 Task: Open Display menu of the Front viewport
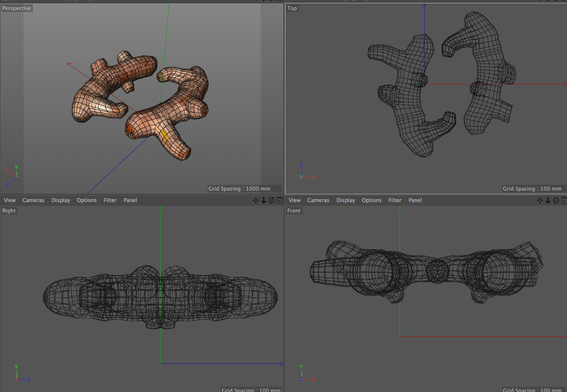point(346,201)
